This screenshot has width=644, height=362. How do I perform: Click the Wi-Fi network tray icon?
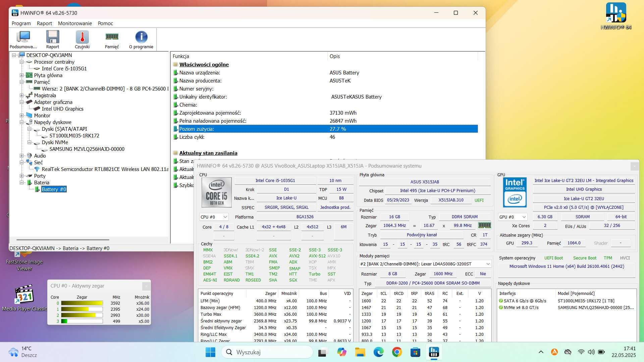(x=581, y=352)
